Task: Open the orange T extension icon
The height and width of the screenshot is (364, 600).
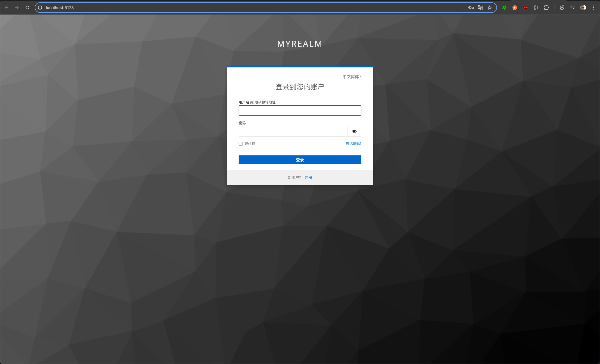Action: click(515, 8)
